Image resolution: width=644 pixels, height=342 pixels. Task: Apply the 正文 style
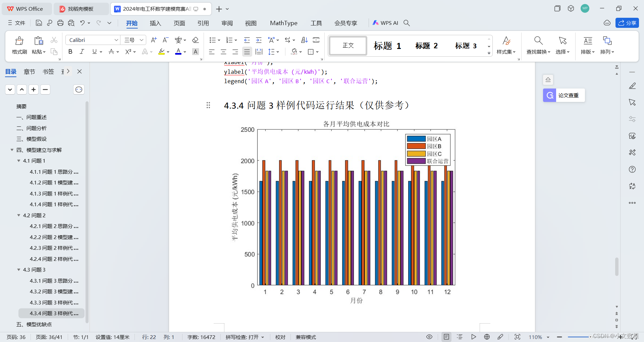click(348, 46)
